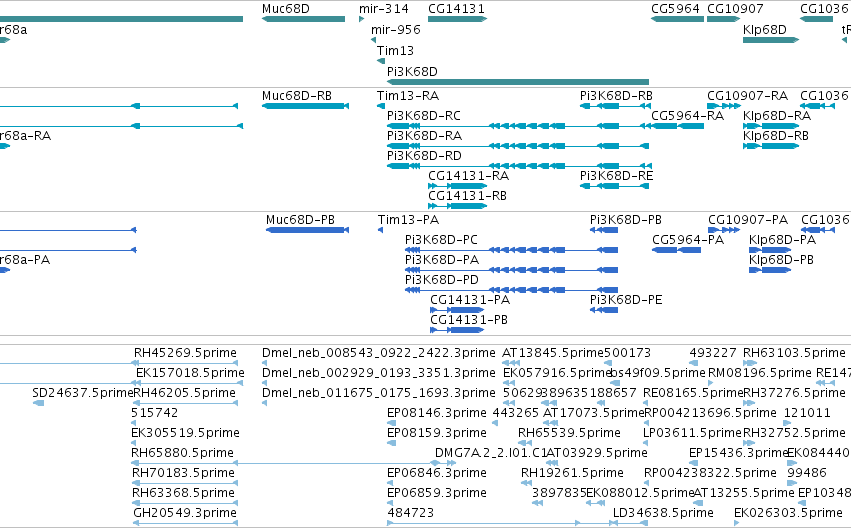Select the 'Pi3K68D-RB' transcript label

point(616,96)
